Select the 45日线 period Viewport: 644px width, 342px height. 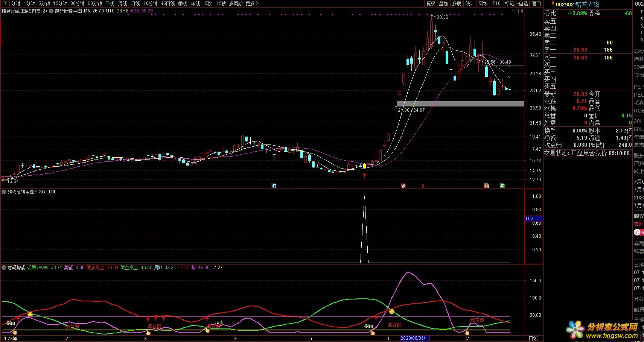point(168,3)
